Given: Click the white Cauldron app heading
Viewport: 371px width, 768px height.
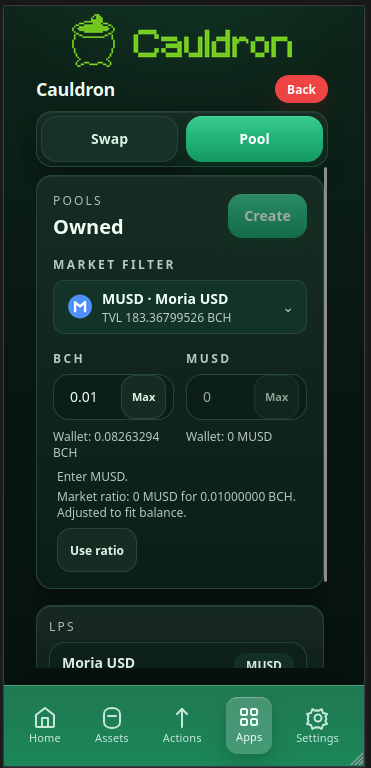Looking at the screenshot, I should pyautogui.click(x=75, y=90).
